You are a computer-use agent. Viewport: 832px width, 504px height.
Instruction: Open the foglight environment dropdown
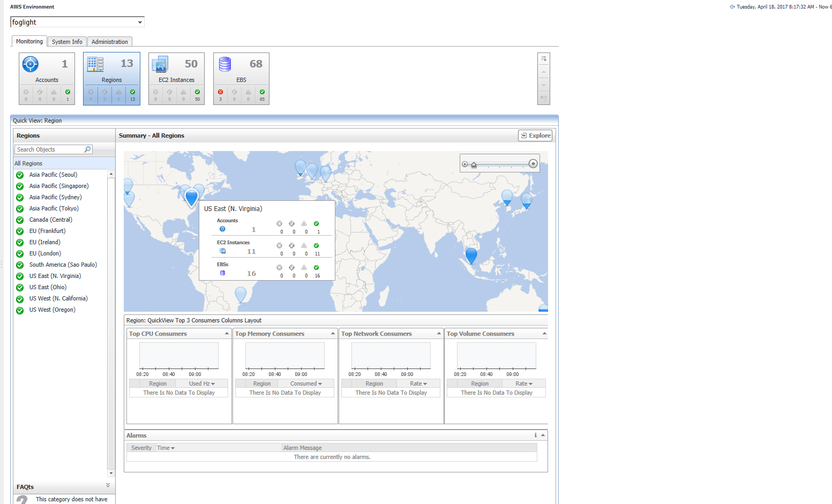140,22
